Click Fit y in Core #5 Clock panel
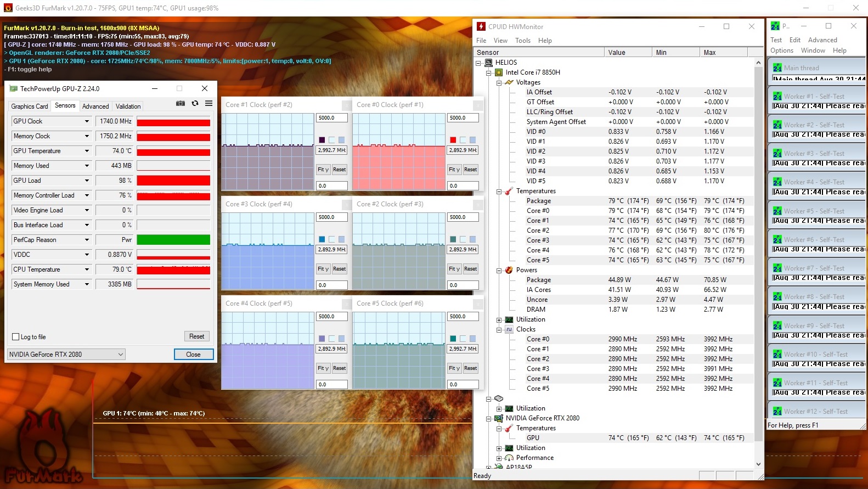The width and height of the screenshot is (868, 489). pos(454,368)
